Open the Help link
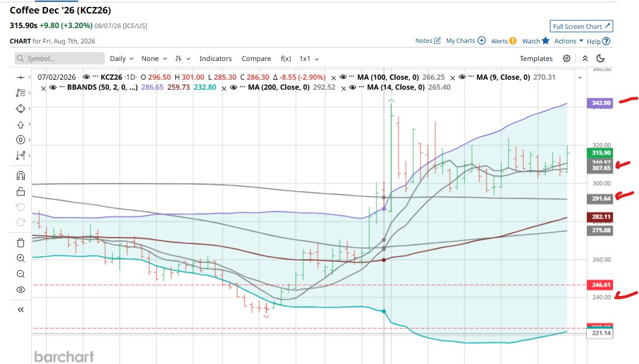639x364 pixels. tap(593, 42)
